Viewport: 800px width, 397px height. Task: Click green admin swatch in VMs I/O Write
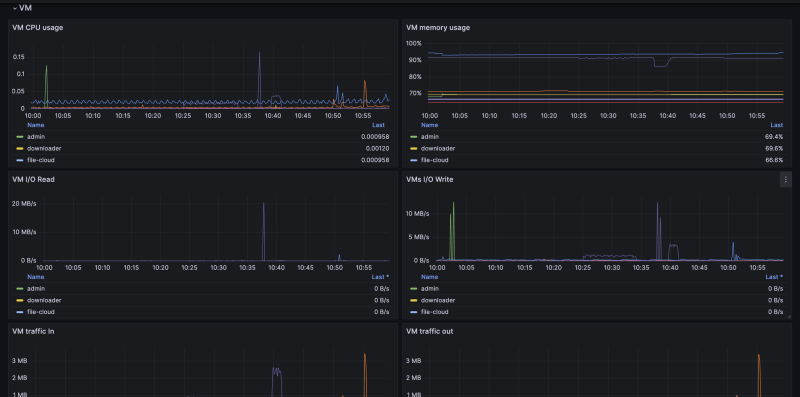(x=414, y=289)
